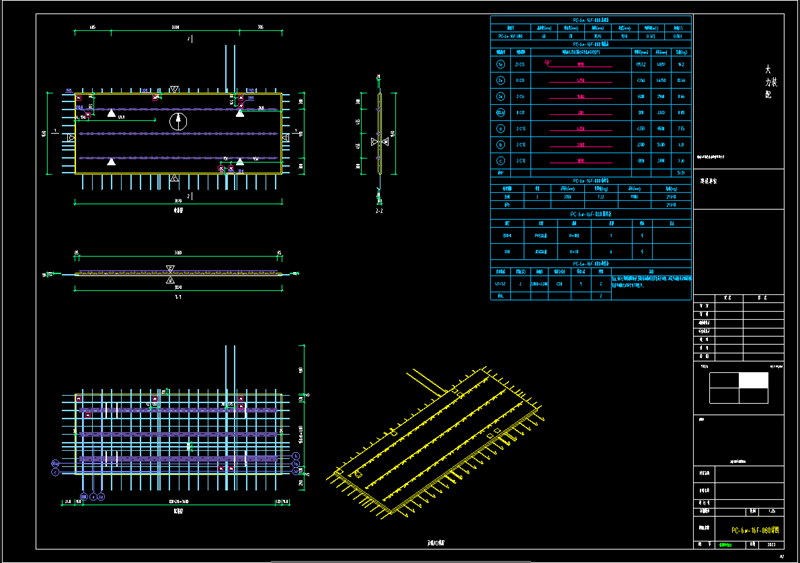Select the "1-1" section label below the elevation view
This screenshot has height=563, width=800.
click(x=178, y=297)
